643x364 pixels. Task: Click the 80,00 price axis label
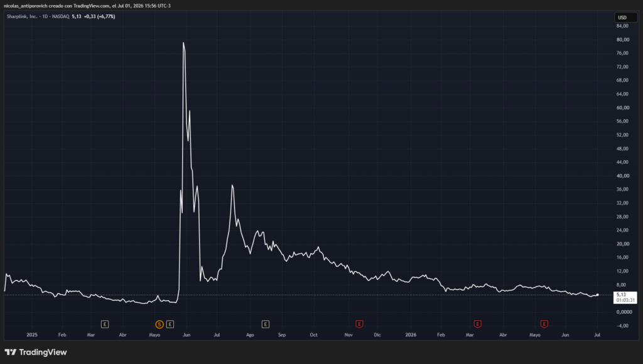[x=622, y=40]
